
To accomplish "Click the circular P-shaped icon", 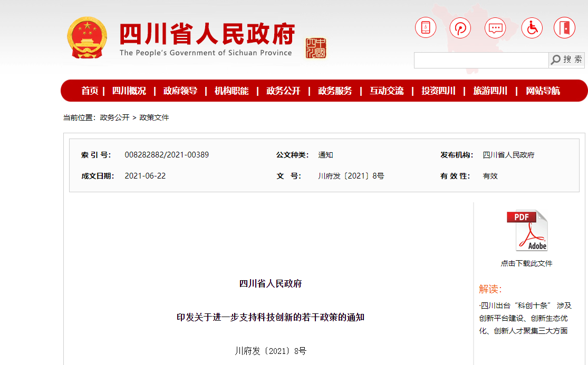I will click(460, 27).
